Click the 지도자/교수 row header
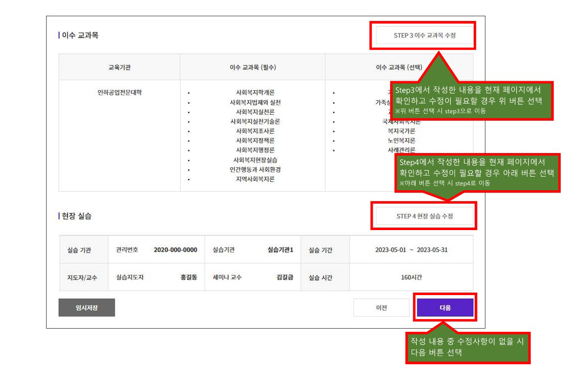This screenshot has width=588, height=380. [x=82, y=277]
